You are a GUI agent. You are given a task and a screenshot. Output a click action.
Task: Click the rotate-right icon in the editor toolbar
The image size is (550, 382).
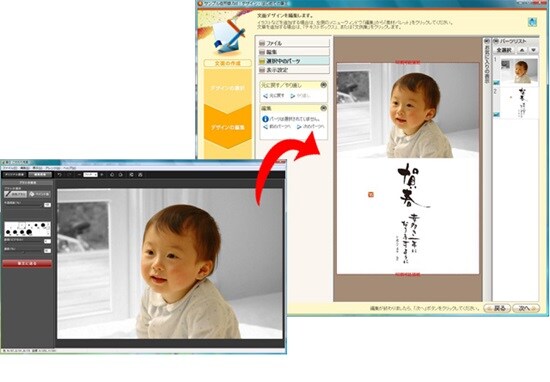point(120,175)
